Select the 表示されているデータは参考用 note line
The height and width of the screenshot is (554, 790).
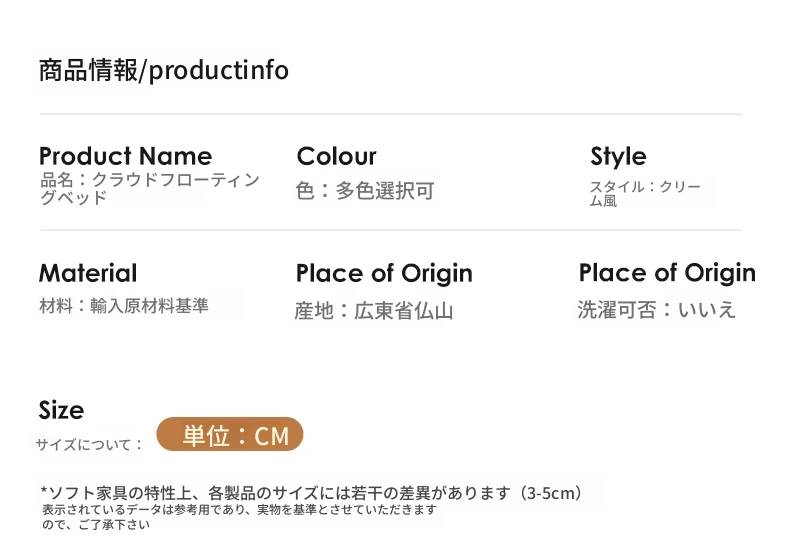tap(239, 510)
